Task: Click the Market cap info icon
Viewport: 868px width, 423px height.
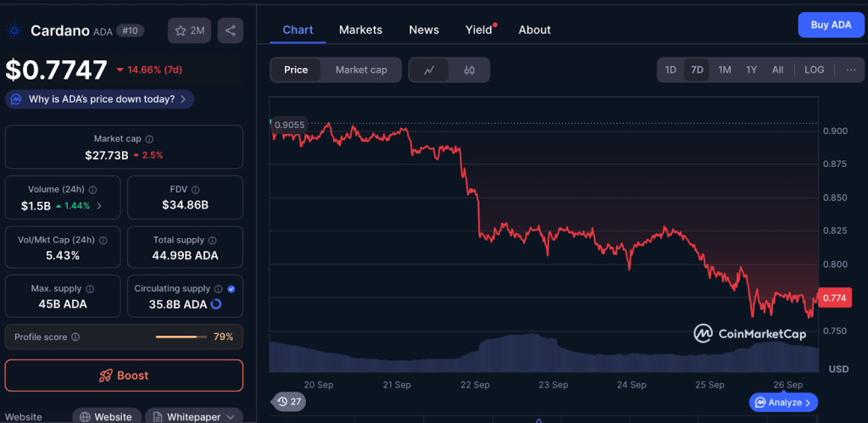Action: click(x=149, y=139)
